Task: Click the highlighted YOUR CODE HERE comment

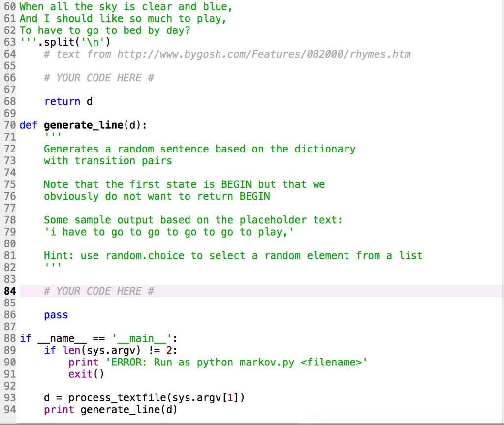Action: (x=98, y=291)
